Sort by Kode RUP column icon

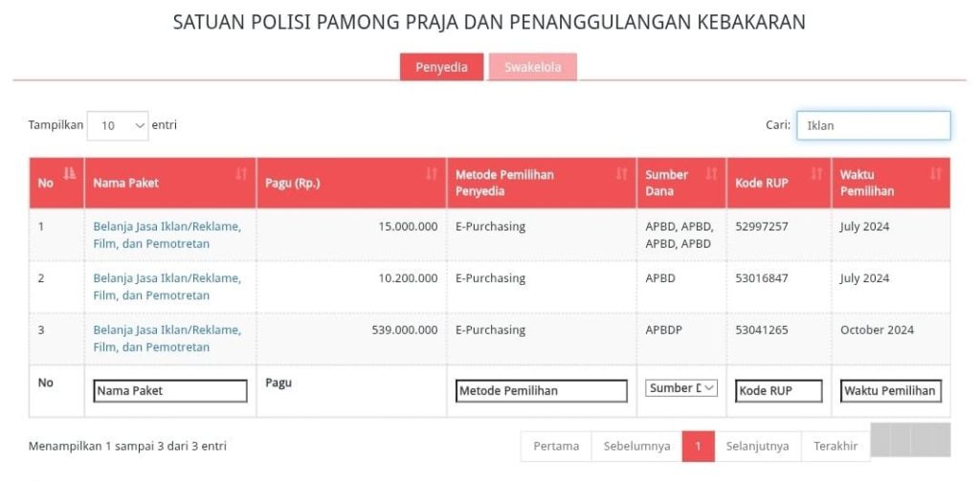point(816,174)
